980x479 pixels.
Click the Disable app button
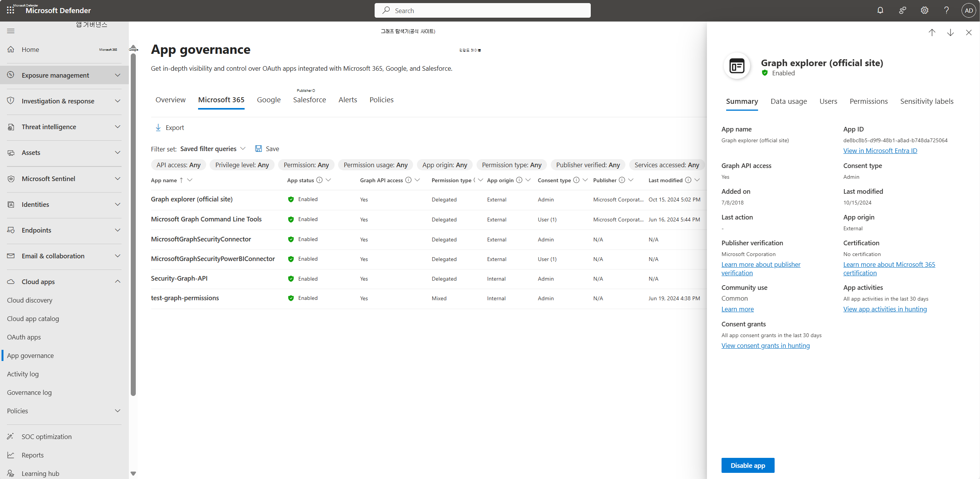(748, 465)
